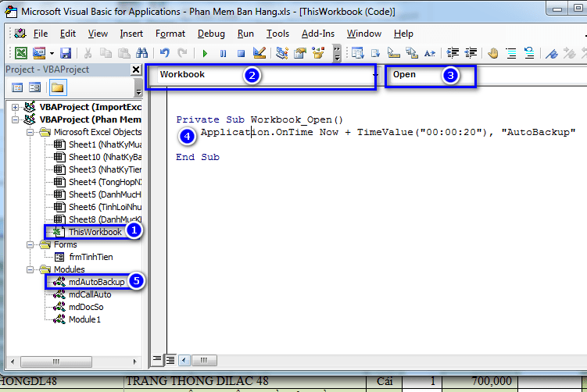Image resolution: width=587 pixels, height=392 pixels.
Task: Open Project Explorer toolbar icon
Action: 281,53
